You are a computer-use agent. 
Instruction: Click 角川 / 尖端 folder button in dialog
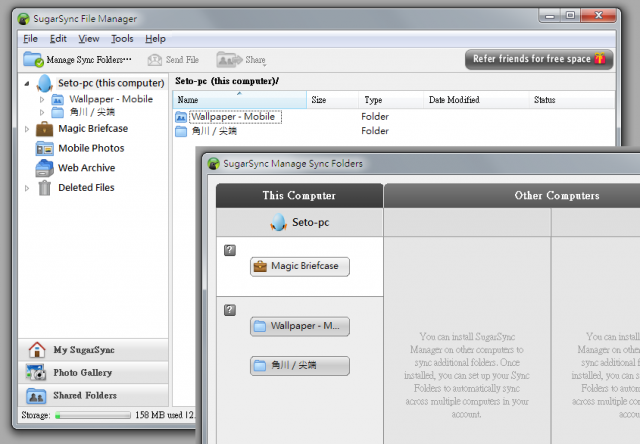pos(300,366)
